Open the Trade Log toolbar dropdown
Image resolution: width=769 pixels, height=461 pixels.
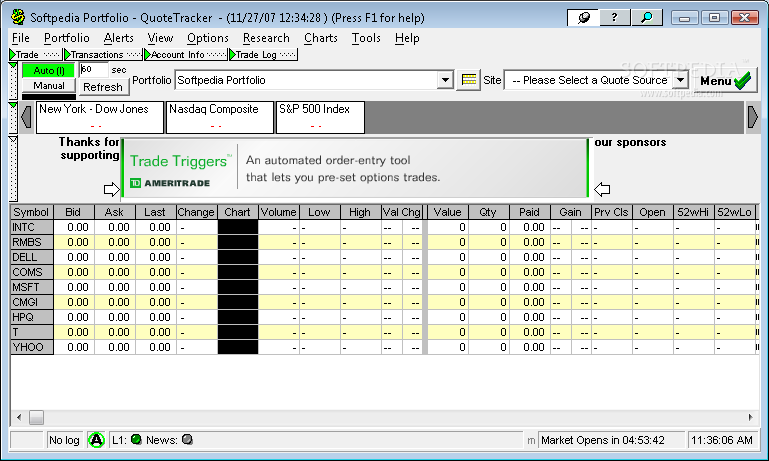pyautogui.click(x=263, y=54)
